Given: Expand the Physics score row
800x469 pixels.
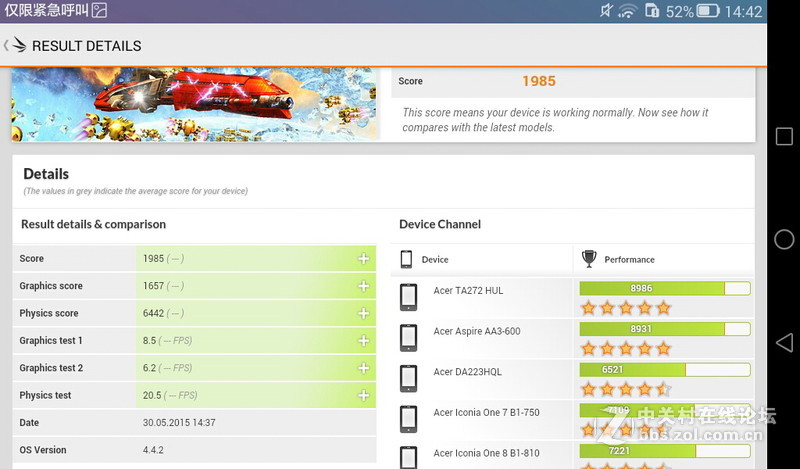Looking at the screenshot, I should click(x=363, y=313).
